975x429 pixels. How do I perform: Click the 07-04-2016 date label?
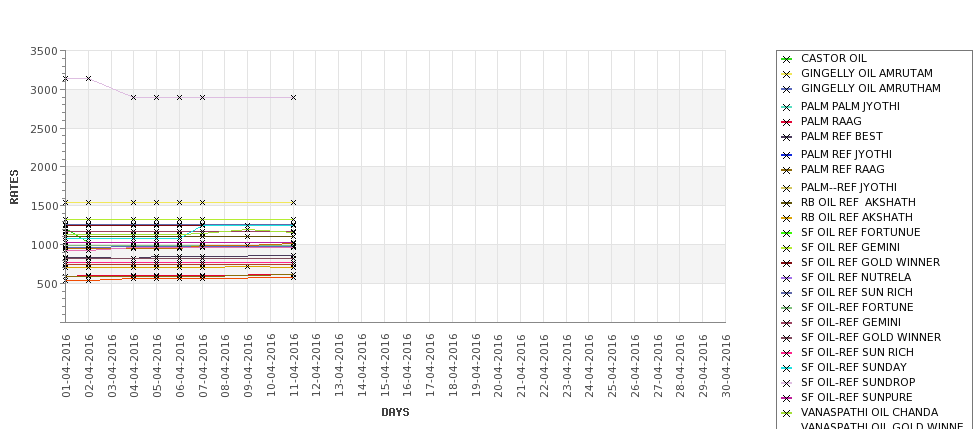[x=203, y=366]
